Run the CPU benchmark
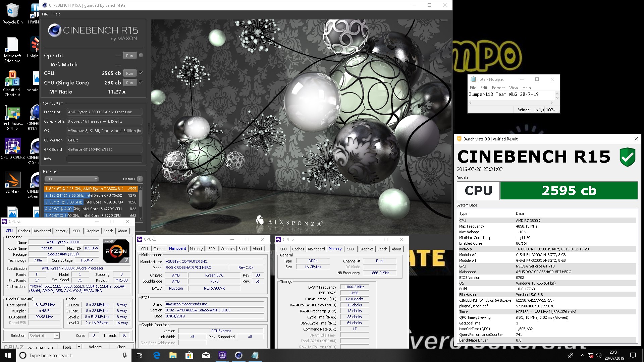 (129, 73)
